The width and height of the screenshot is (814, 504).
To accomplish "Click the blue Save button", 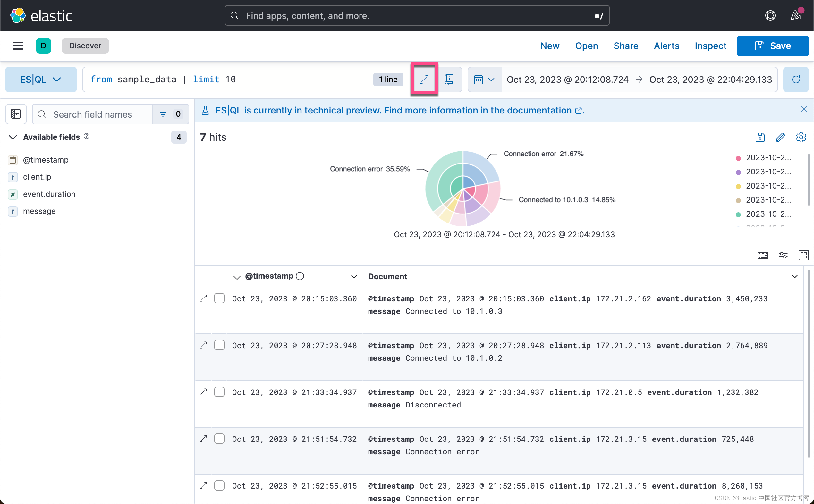I will coord(772,46).
